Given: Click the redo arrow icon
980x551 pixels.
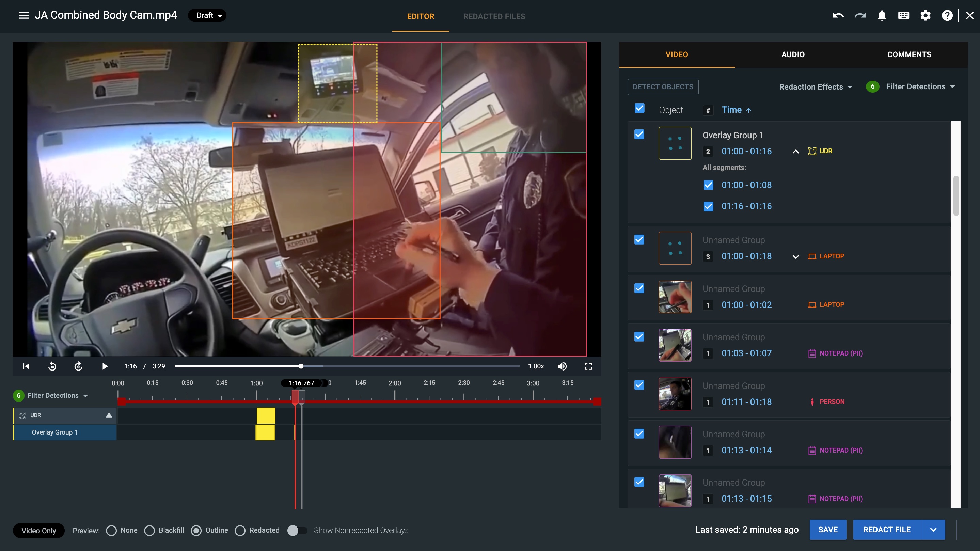Looking at the screenshot, I should [860, 16].
